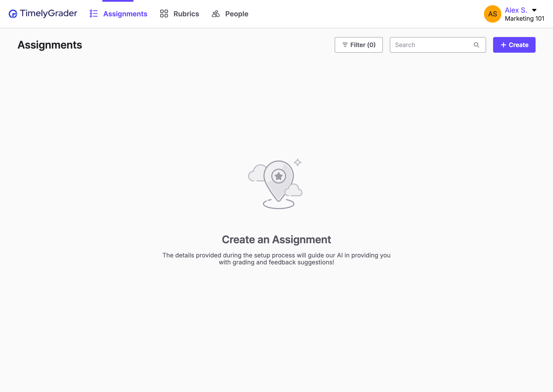Click the TimelyGrader logo icon
This screenshot has width=553, height=392.
(13, 14)
